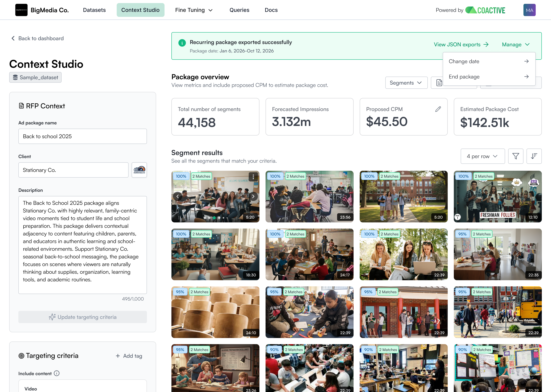Click the 2 Matches badge on 12:10 segment

[x=483, y=176]
